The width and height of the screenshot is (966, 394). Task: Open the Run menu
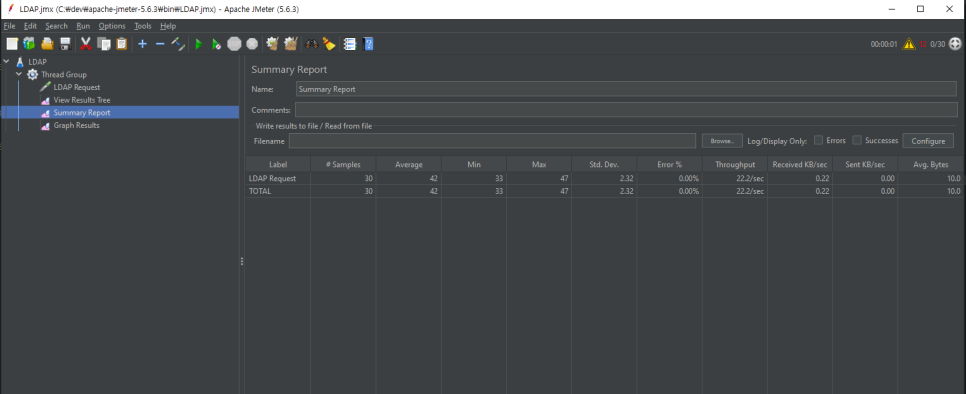[x=83, y=26]
